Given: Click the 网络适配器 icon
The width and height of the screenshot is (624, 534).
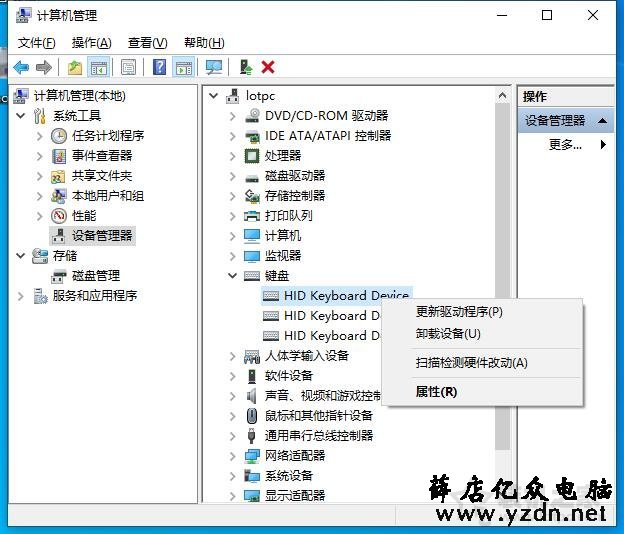Looking at the screenshot, I should (x=252, y=456).
